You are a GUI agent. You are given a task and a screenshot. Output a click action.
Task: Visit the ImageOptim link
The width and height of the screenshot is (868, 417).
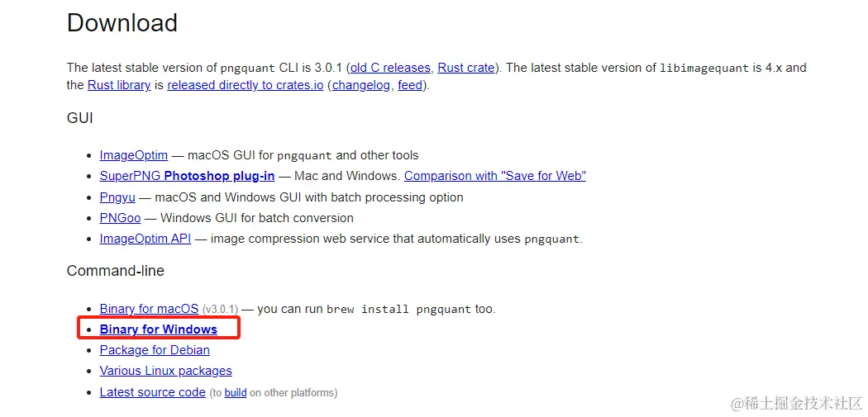[x=133, y=155]
